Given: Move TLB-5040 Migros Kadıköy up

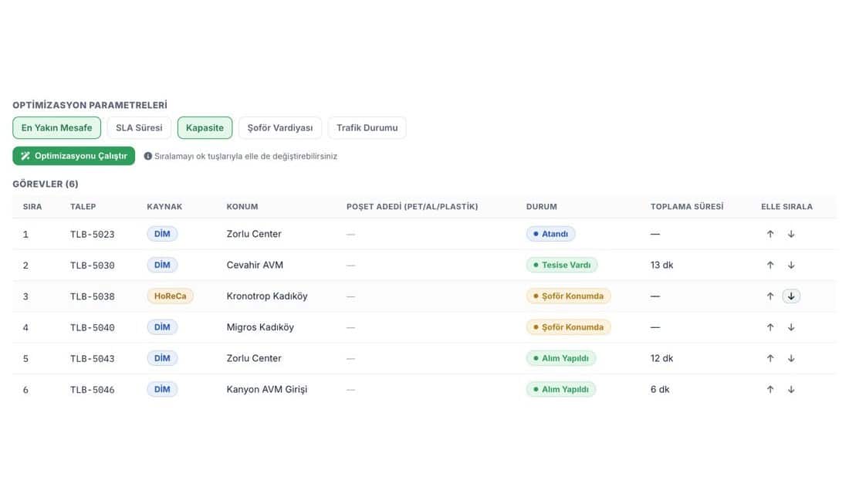Looking at the screenshot, I should pyautogui.click(x=770, y=327).
